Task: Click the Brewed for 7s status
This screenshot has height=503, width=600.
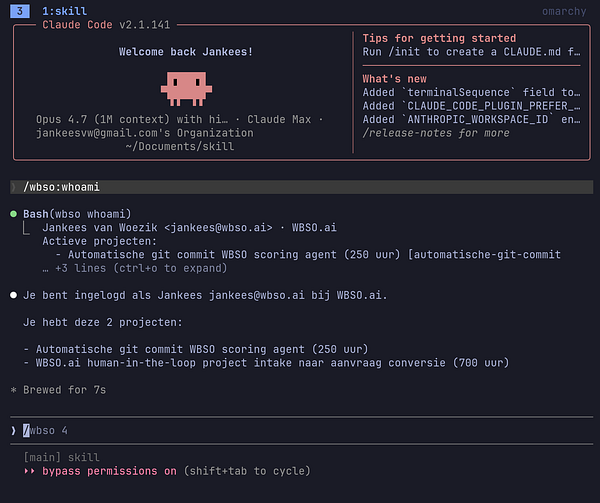Action: [x=64, y=390]
